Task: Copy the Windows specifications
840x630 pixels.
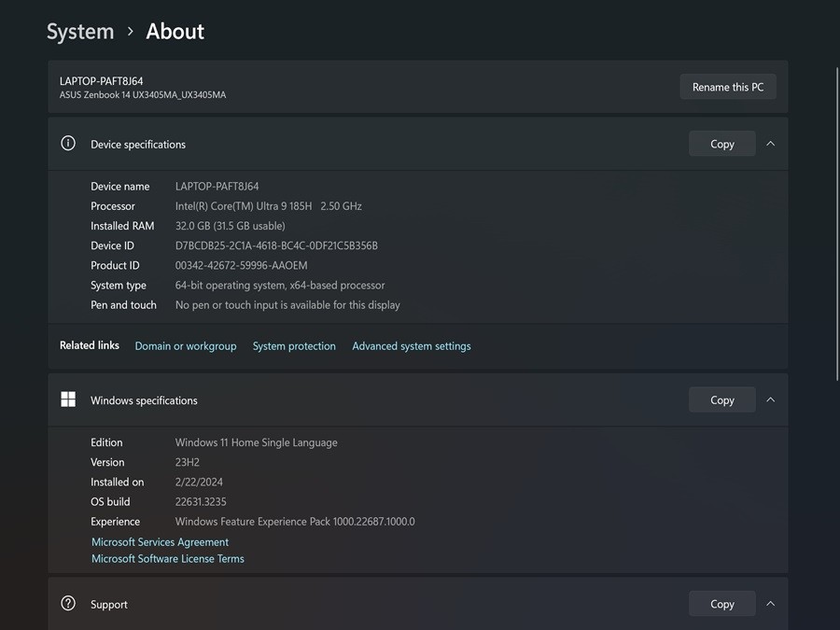Action: (x=721, y=399)
